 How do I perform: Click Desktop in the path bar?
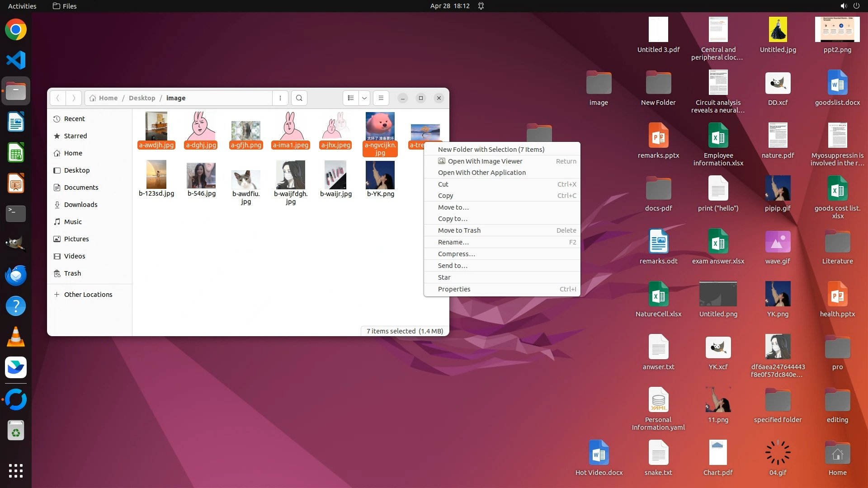click(142, 98)
